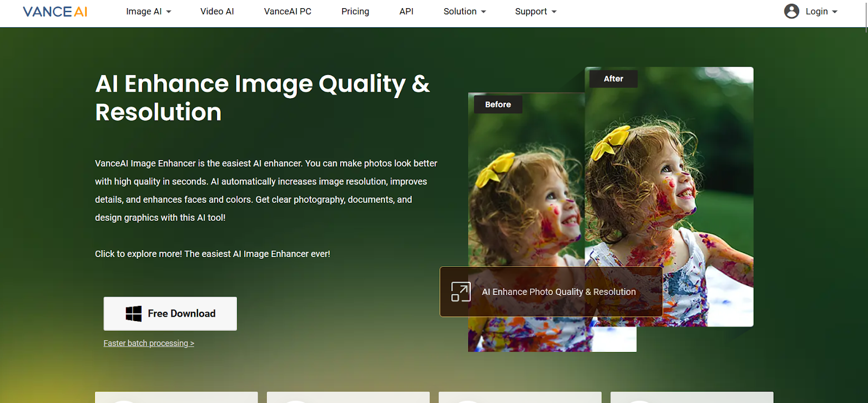Open the API menu item

[406, 11]
